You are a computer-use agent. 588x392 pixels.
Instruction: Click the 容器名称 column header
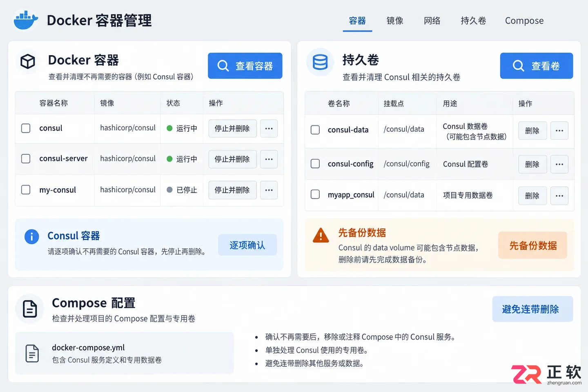53,103
